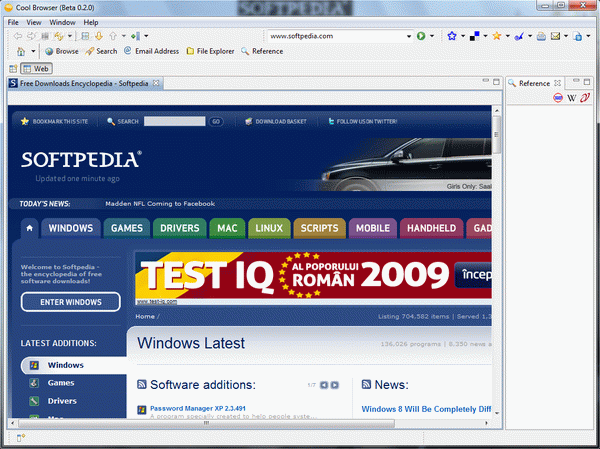Open Password Manager XP 2.3.491 link
The width and height of the screenshot is (600, 449).
[198, 408]
